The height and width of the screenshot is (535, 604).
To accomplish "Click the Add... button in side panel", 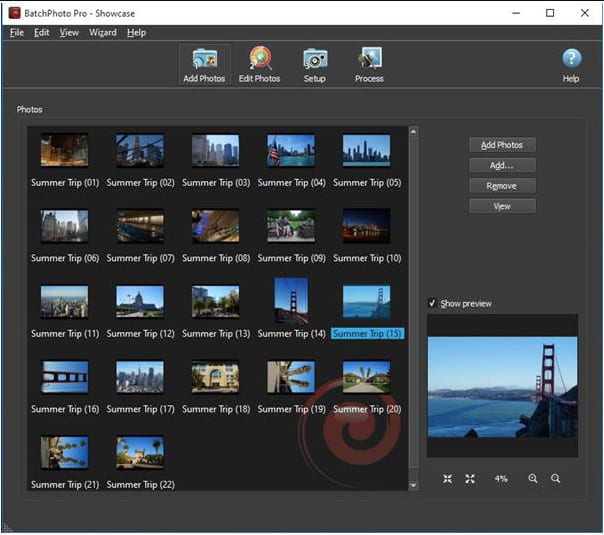I will tap(502, 166).
